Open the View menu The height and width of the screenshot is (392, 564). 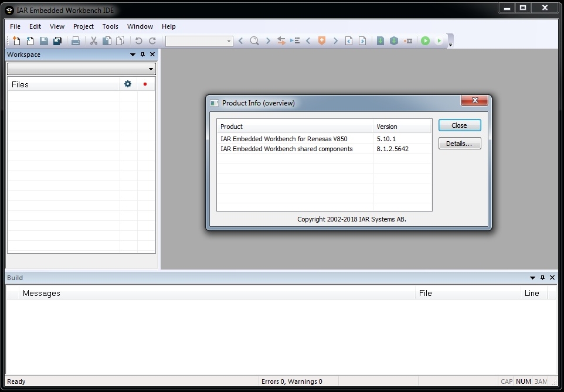tap(57, 26)
